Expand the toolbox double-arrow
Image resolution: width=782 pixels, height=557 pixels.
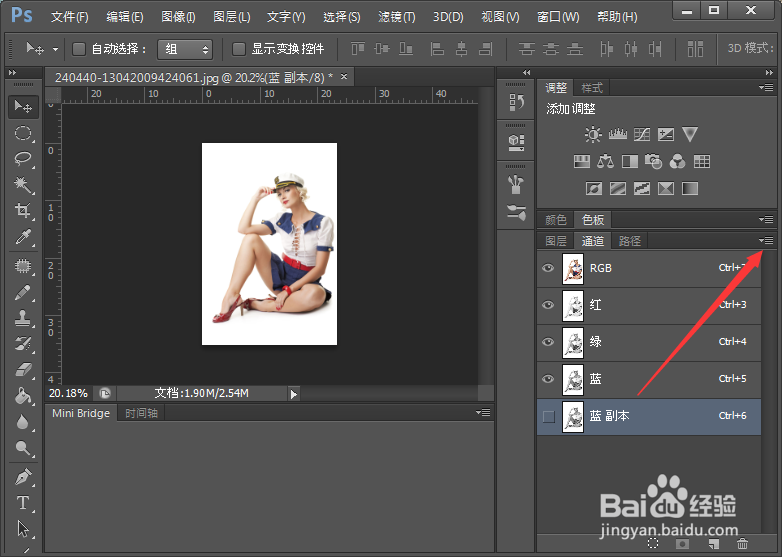(12, 72)
